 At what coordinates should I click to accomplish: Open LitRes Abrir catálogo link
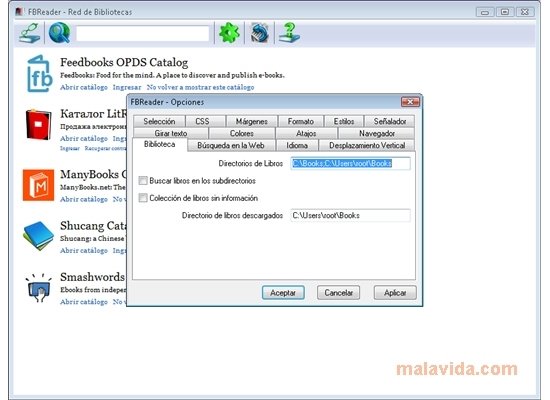(84, 138)
